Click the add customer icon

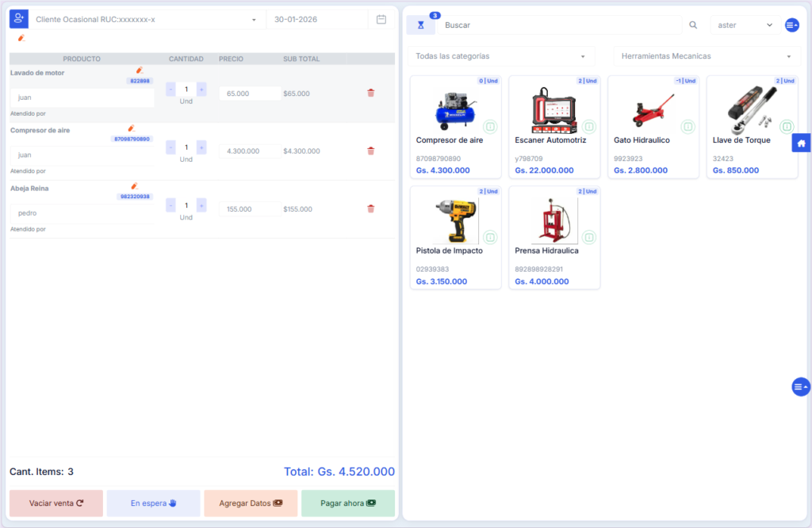18,19
